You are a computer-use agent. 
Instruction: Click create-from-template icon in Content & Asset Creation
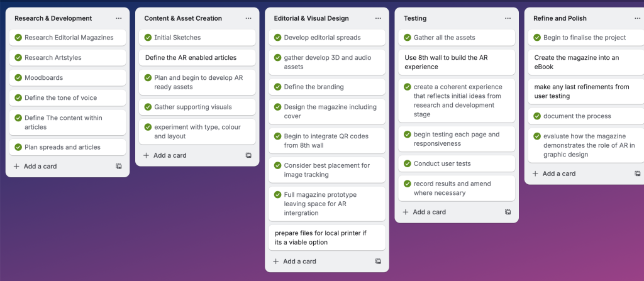click(x=248, y=155)
